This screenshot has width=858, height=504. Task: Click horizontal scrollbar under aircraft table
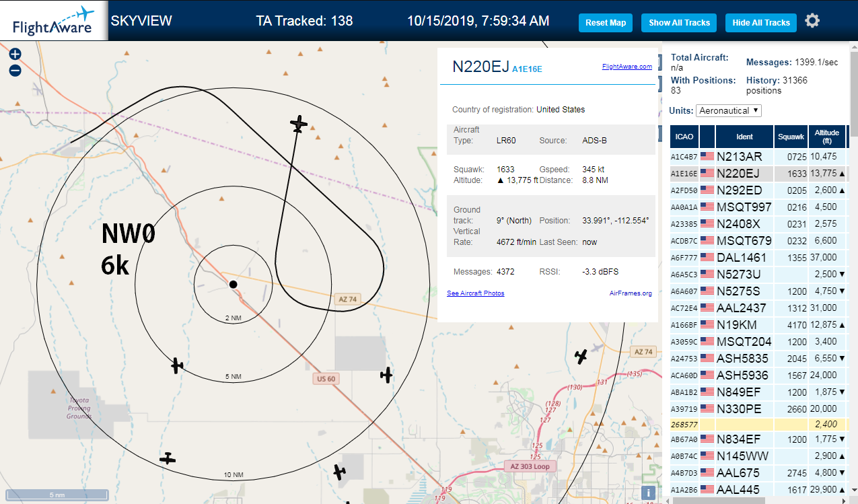point(718,500)
